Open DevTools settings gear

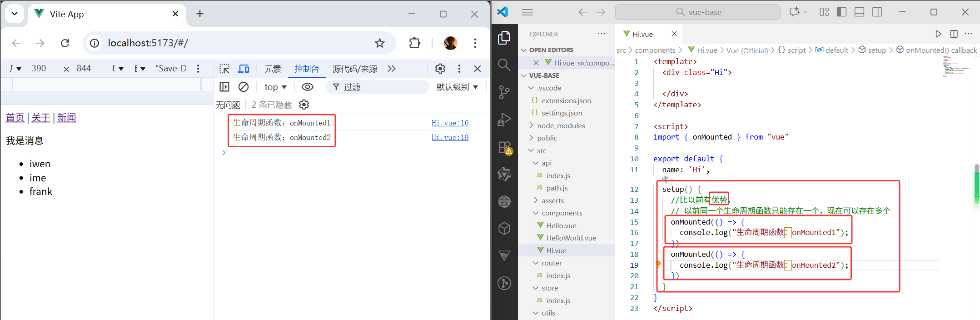click(440, 69)
